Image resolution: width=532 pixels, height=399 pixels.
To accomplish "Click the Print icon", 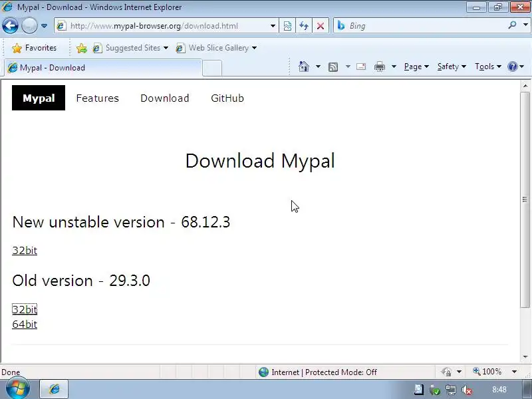I will click(379, 66).
